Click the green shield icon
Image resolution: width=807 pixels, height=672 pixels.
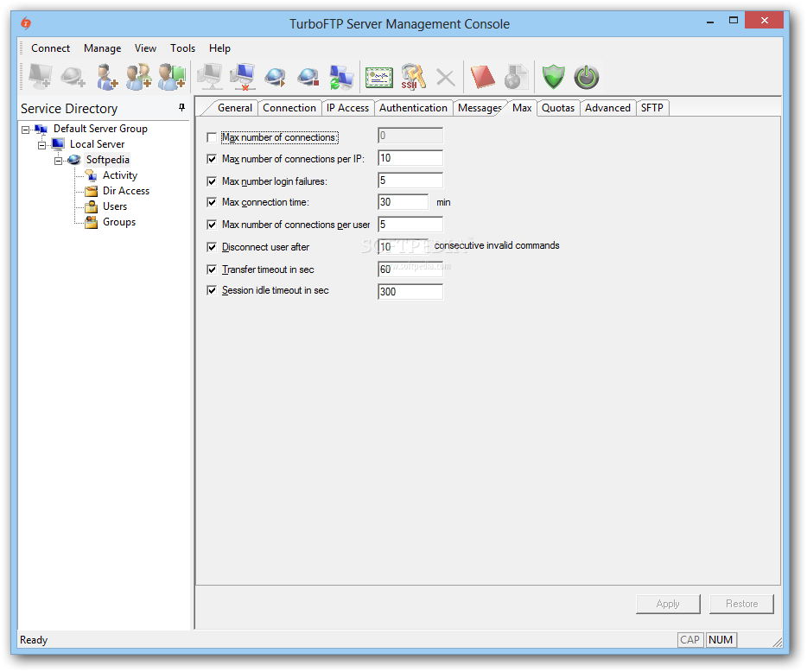tap(554, 77)
